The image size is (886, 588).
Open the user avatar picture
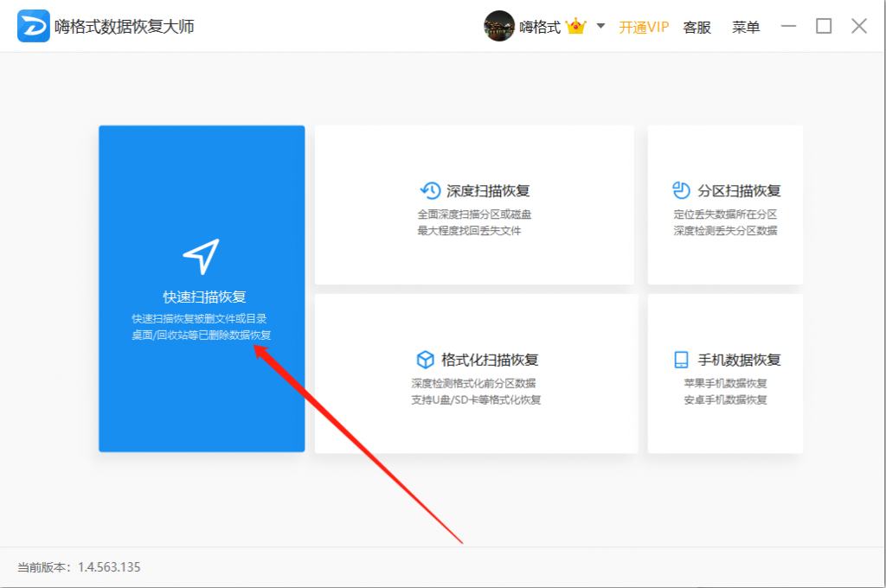(x=499, y=26)
